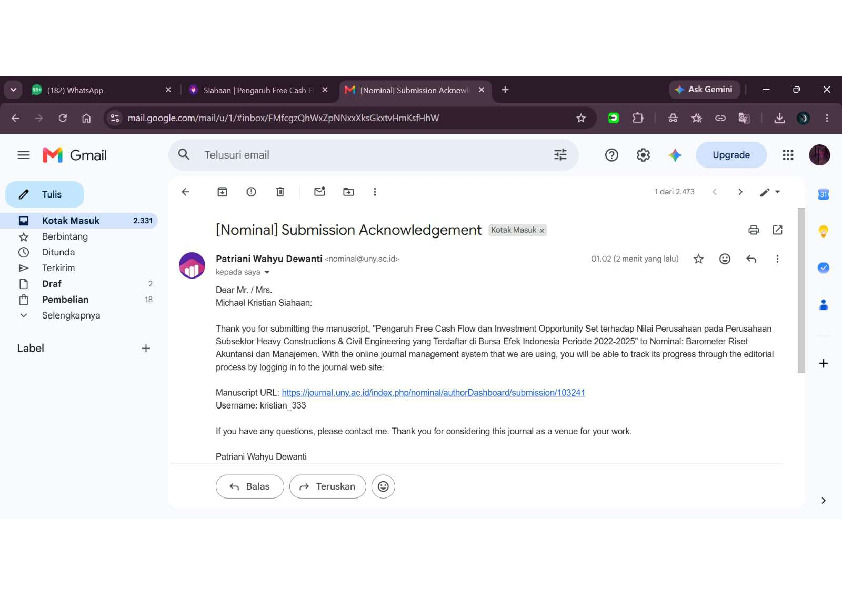Click the archive email icon
842x595 pixels.
[x=222, y=192]
